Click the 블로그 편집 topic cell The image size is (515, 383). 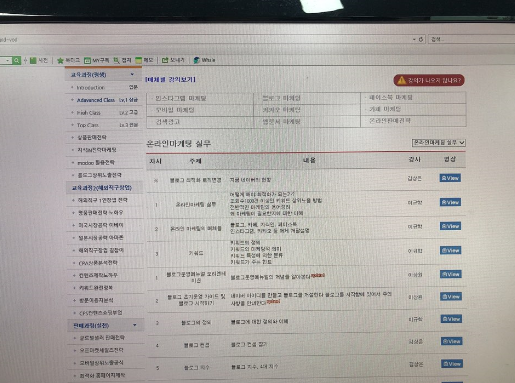197,345
